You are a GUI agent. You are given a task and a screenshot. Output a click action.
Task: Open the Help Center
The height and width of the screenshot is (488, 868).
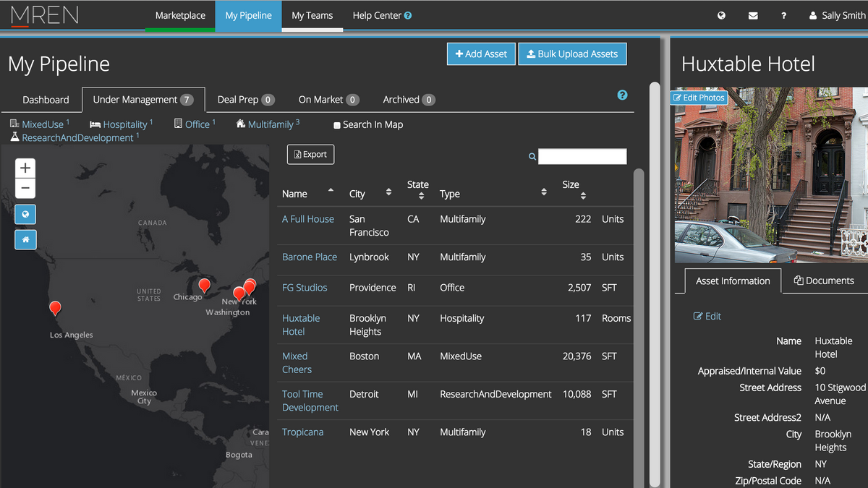(382, 15)
